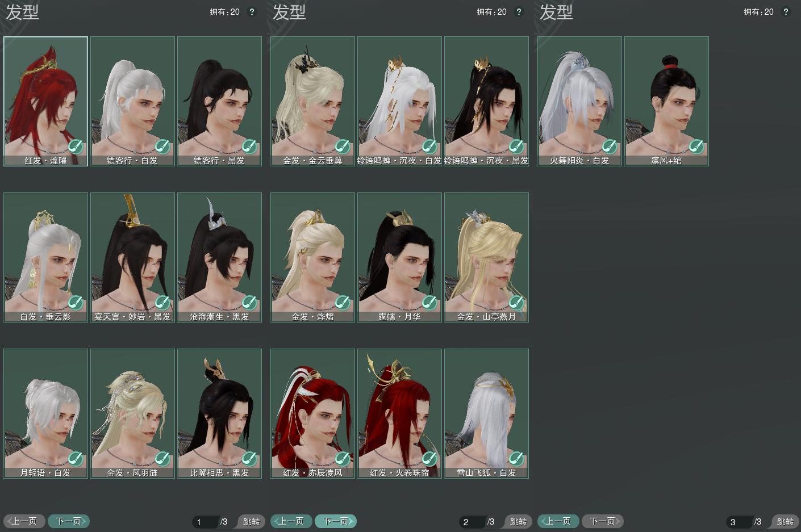Screen dimensions: 801x532
Task: Choose the 沧海潮生·黑发 hairstyle thumbnail
Action: [x=220, y=258]
